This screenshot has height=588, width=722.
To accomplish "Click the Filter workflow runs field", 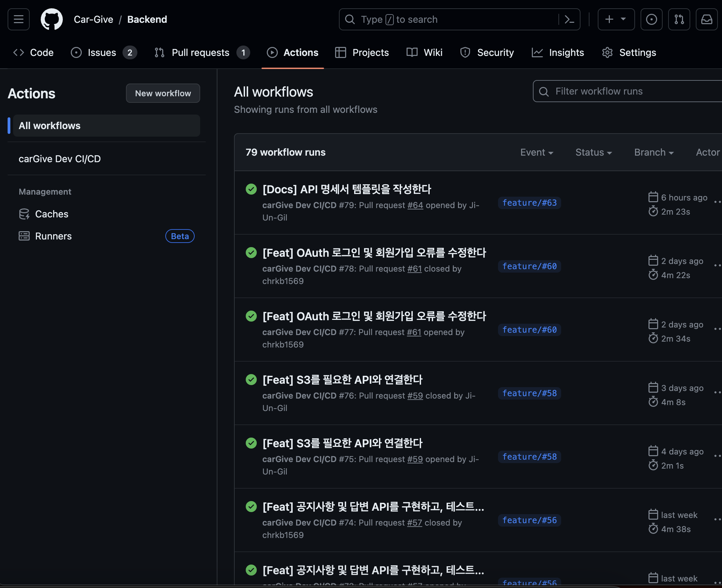I will point(627,91).
